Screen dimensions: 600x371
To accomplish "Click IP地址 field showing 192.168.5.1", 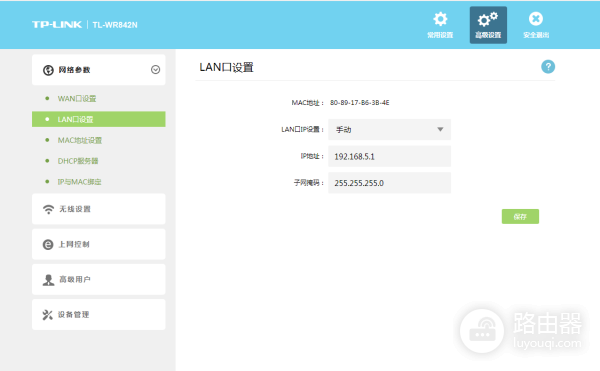I will 389,156.
